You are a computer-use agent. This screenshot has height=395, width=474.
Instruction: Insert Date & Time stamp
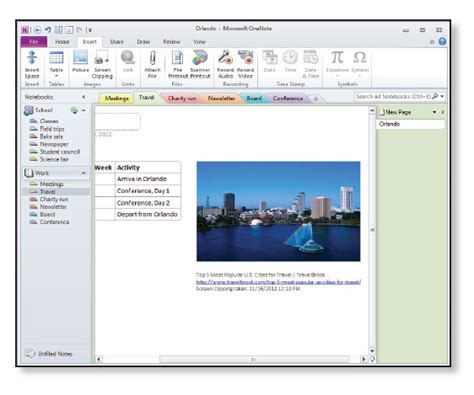click(x=310, y=65)
